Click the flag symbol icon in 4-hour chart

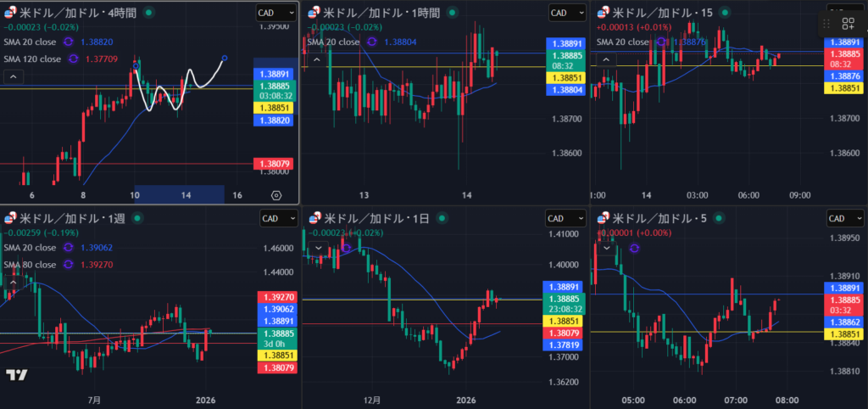[x=9, y=13]
